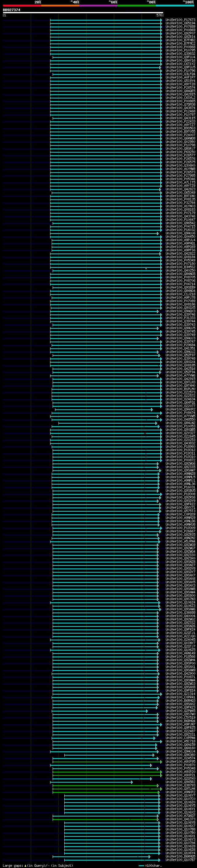197x868 pixels.
Task: Select hit label UniRef100_P00870
Action: (x=180, y=765)
